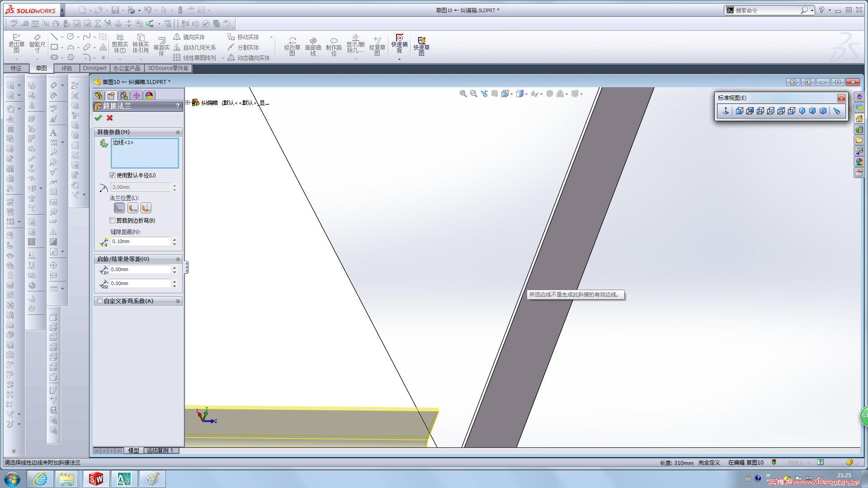Click Zoom to Fit magnifier icon
The height and width of the screenshot is (488, 868).
coord(463,94)
